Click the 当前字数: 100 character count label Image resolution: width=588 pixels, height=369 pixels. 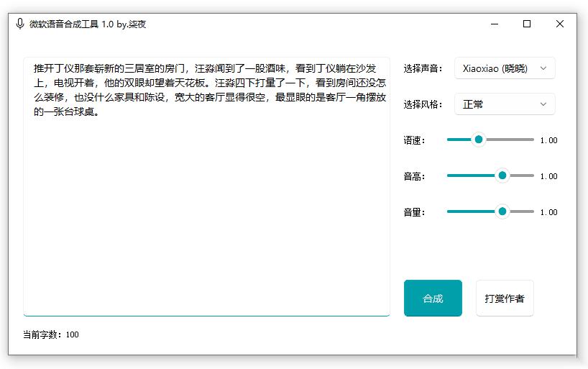[51, 334]
